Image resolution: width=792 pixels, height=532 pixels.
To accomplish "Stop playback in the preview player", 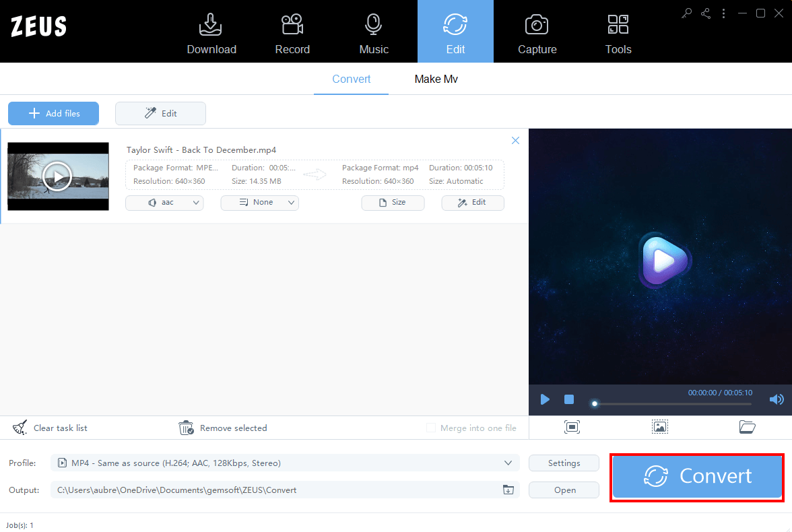I will point(568,399).
